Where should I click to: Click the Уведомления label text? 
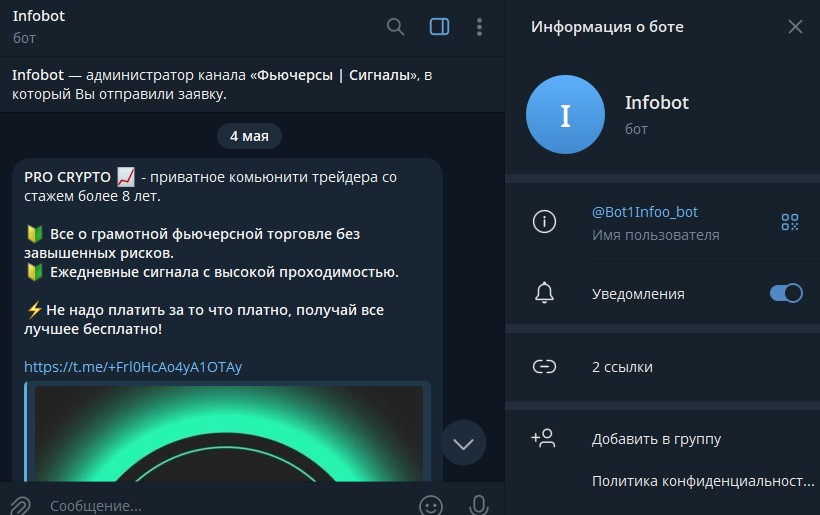click(638, 294)
